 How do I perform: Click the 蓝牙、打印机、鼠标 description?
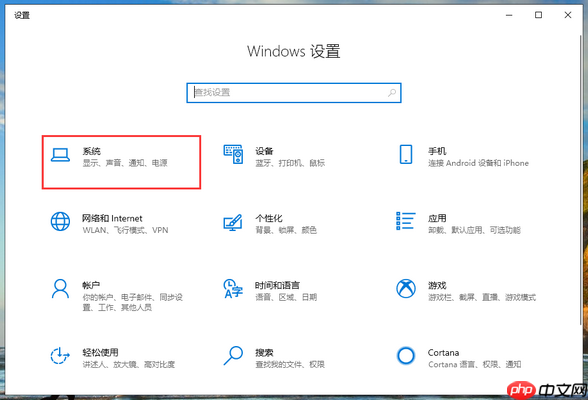point(290,163)
